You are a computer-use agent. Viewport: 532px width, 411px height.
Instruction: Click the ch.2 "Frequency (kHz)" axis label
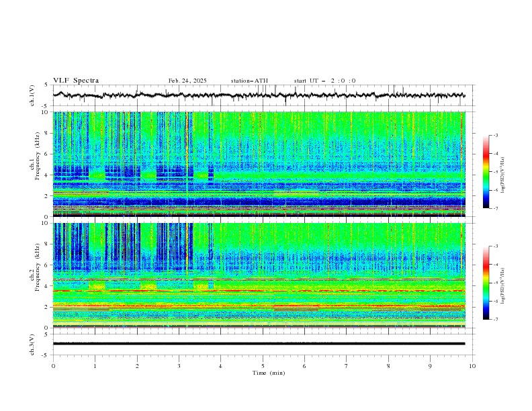pos(38,267)
